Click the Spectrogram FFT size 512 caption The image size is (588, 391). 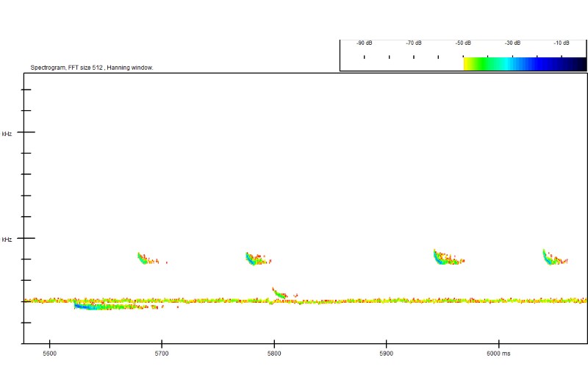click(x=92, y=68)
